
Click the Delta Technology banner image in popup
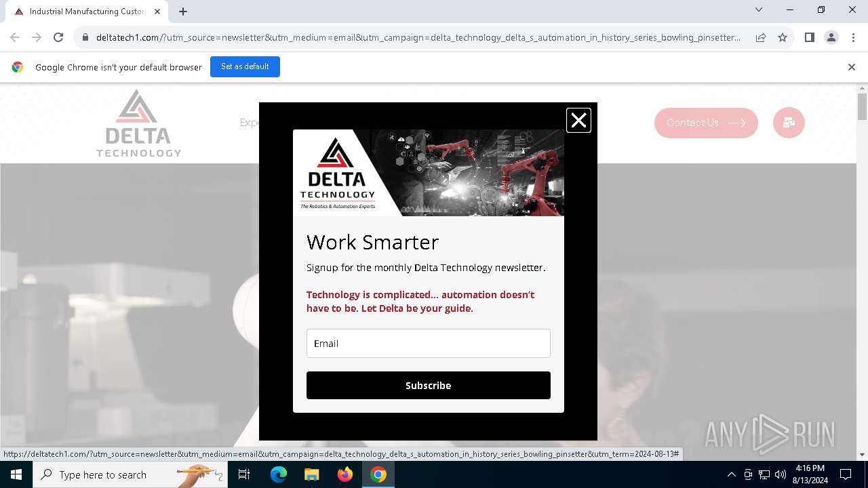428,173
